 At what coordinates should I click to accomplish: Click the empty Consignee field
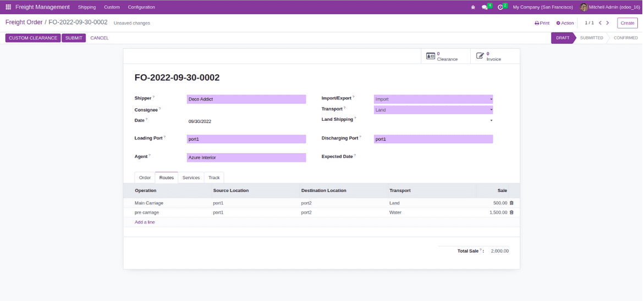coord(246,110)
